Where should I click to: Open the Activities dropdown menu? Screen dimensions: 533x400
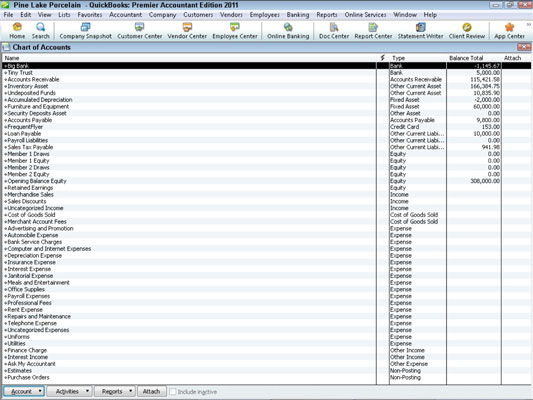[69, 392]
